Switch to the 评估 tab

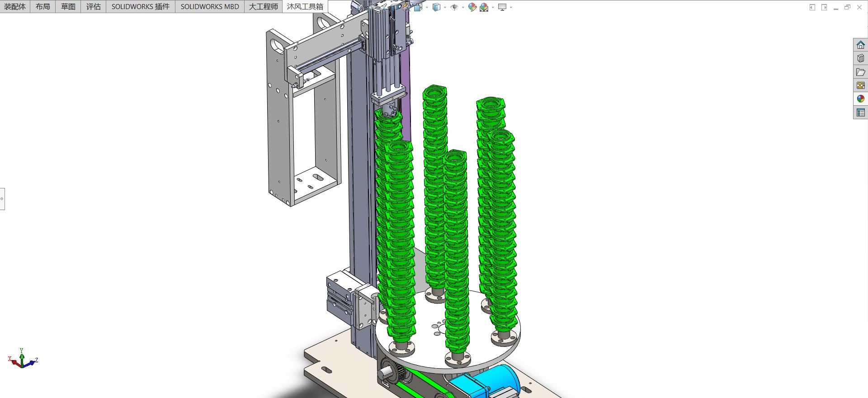tap(94, 6)
